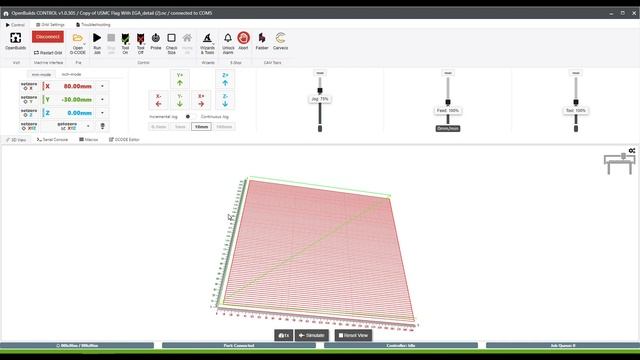Viewport: 640px width, 360px height.
Task: Expand the Y axis dropdown arrow
Action: tap(102, 100)
